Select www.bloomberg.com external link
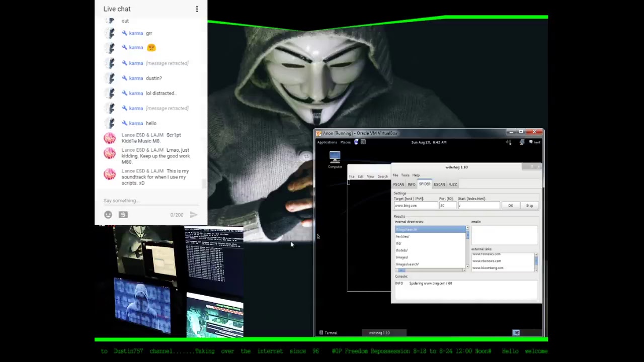 (502, 268)
